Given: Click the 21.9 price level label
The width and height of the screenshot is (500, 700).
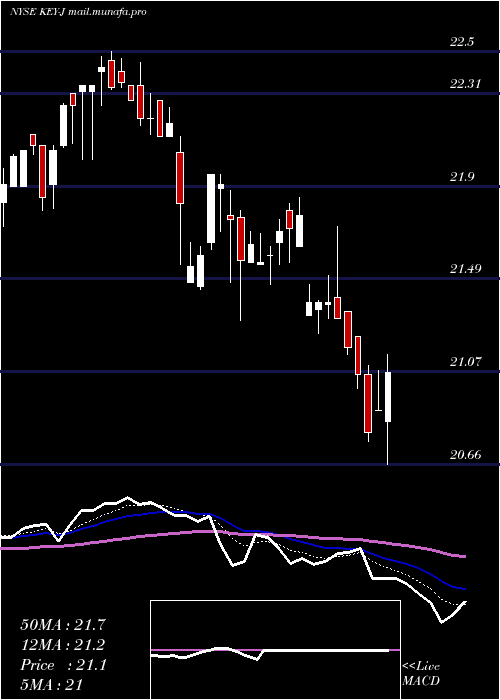Looking at the screenshot, I should point(462,177).
